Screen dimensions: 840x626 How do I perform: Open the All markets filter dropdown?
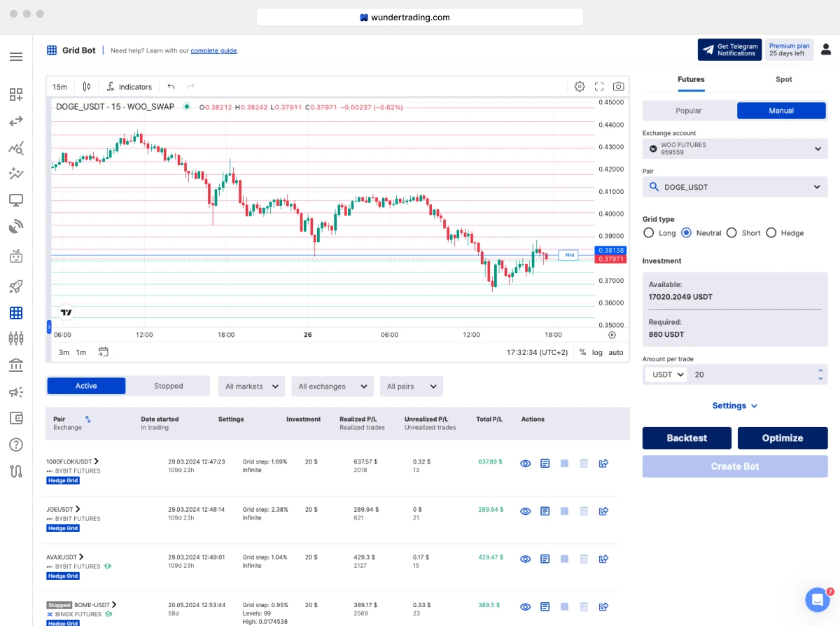pyautogui.click(x=251, y=386)
